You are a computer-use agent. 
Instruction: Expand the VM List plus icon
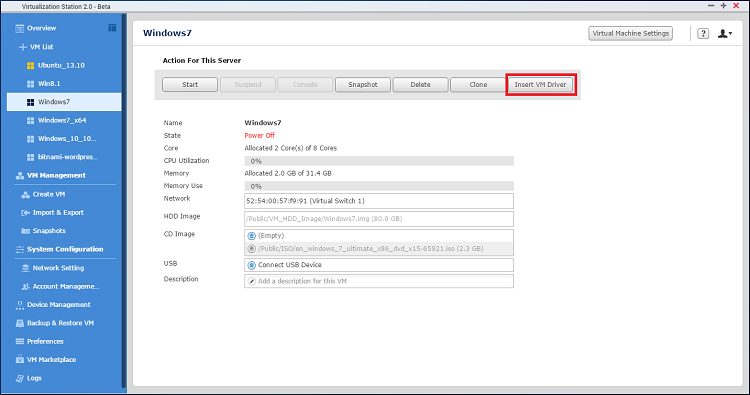(22, 47)
